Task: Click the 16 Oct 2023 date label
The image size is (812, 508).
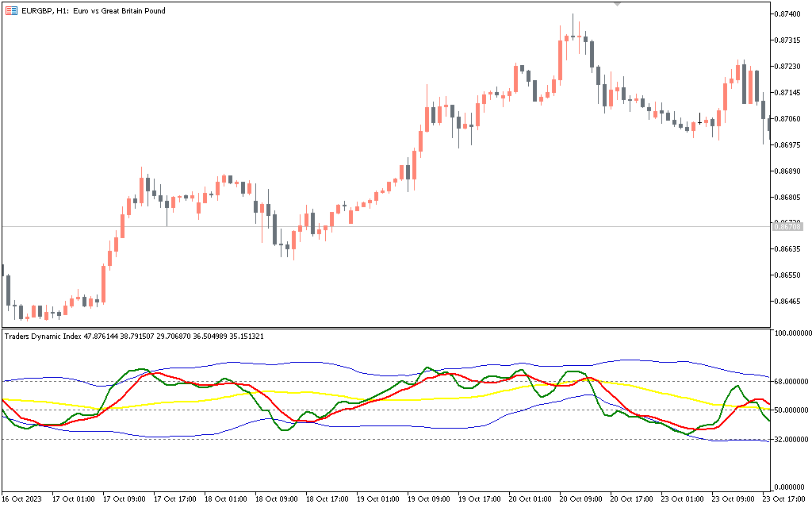Action: coord(23,499)
